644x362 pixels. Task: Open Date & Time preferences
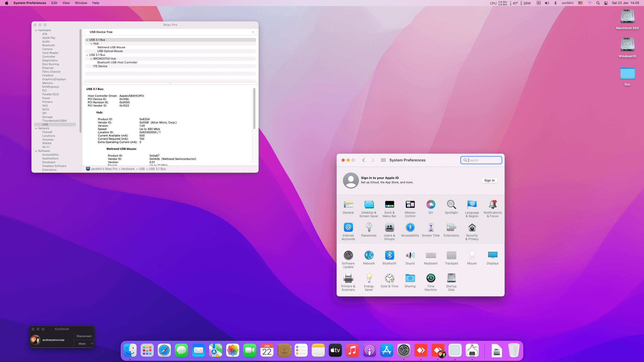point(389,281)
